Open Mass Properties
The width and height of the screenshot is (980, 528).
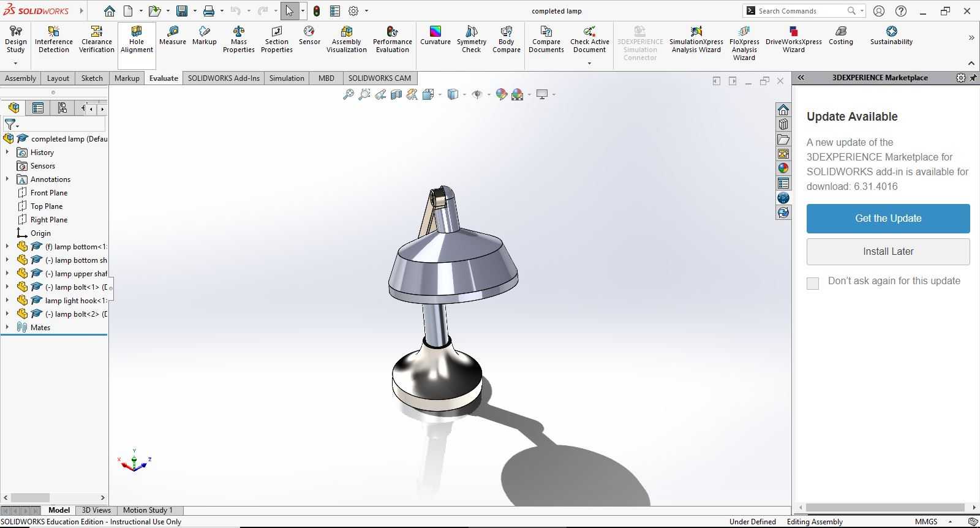239,39
